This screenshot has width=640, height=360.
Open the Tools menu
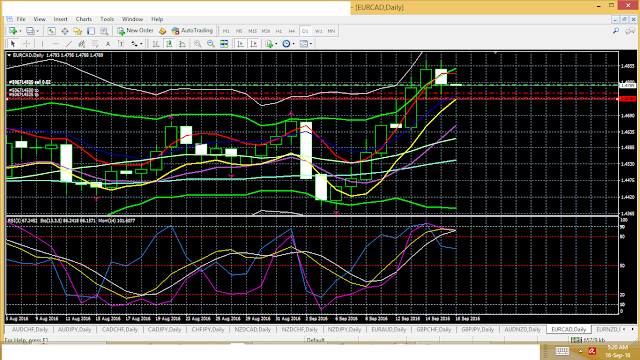point(107,19)
